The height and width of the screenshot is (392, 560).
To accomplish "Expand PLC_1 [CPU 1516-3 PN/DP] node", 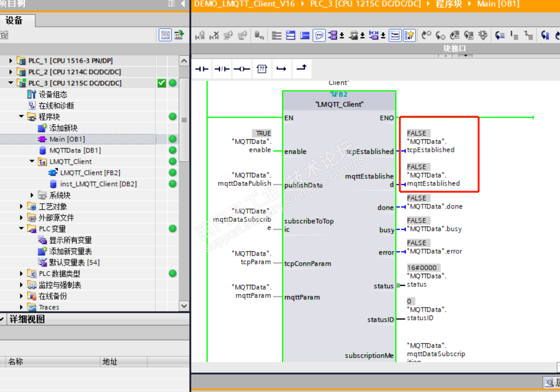I will coord(11,61).
